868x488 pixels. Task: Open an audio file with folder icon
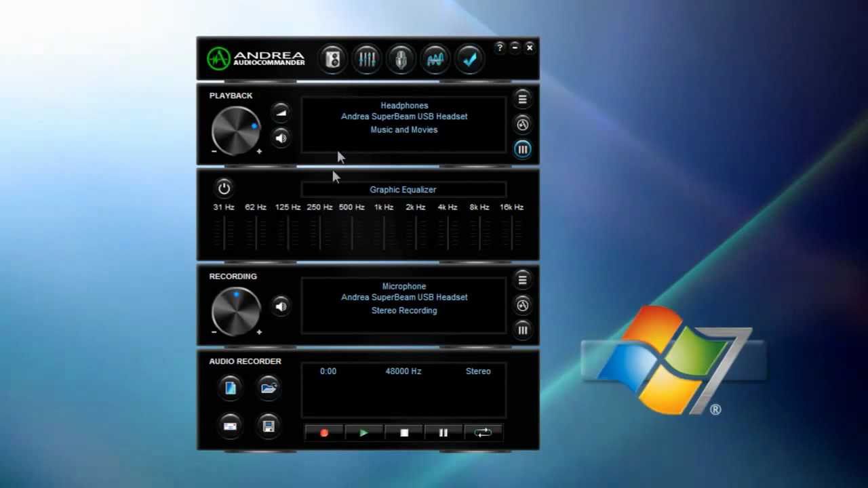[269, 388]
